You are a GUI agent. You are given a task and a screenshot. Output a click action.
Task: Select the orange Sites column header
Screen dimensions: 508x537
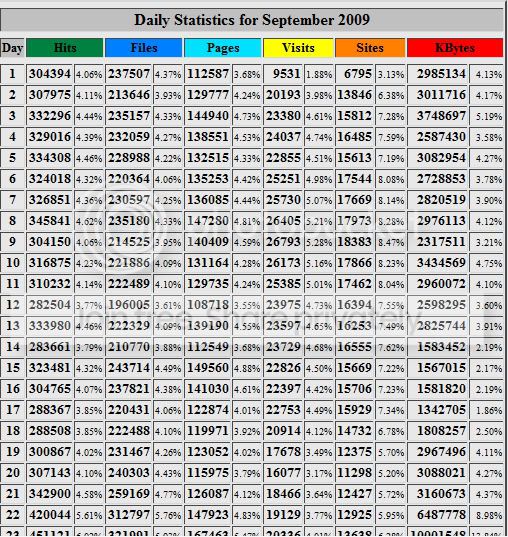370,48
